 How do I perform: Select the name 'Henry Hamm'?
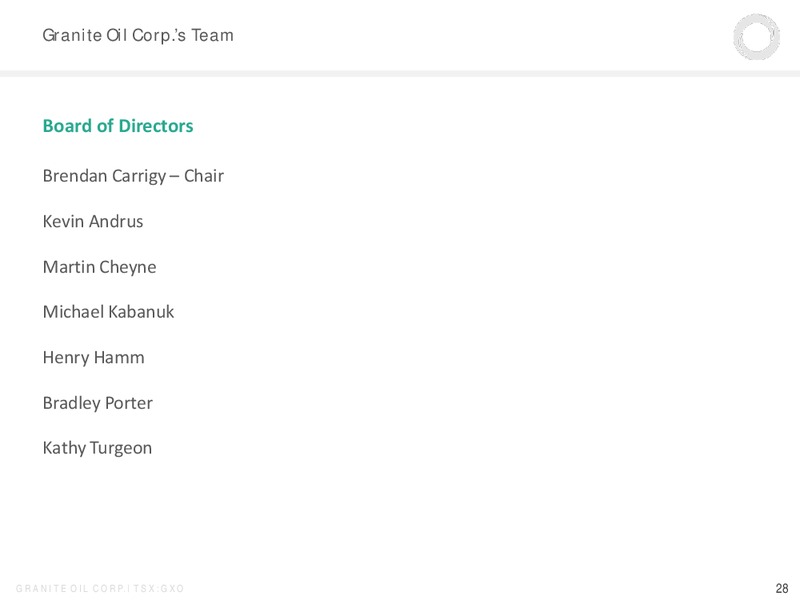point(93,358)
